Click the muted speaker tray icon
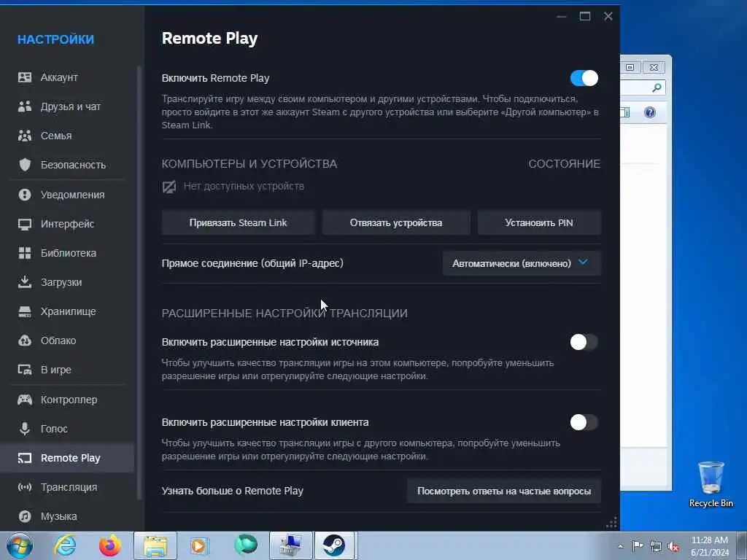This screenshot has width=747, height=560. point(673,547)
